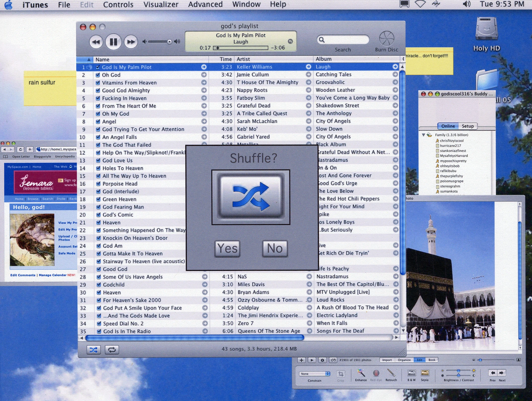Open the Controls menu

pyautogui.click(x=118, y=5)
